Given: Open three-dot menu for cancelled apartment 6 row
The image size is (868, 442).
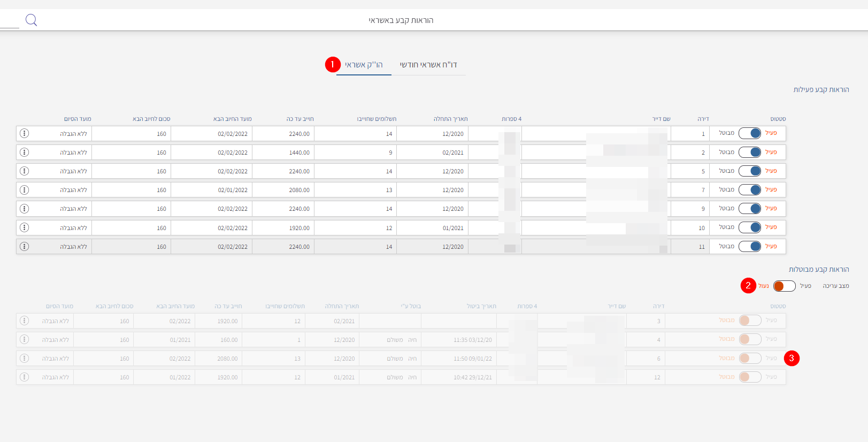Looking at the screenshot, I should (24, 359).
